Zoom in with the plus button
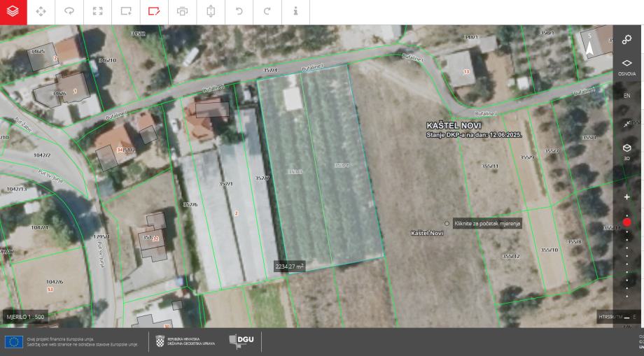This screenshot has width=644, height=356. [x=626, y=197]
